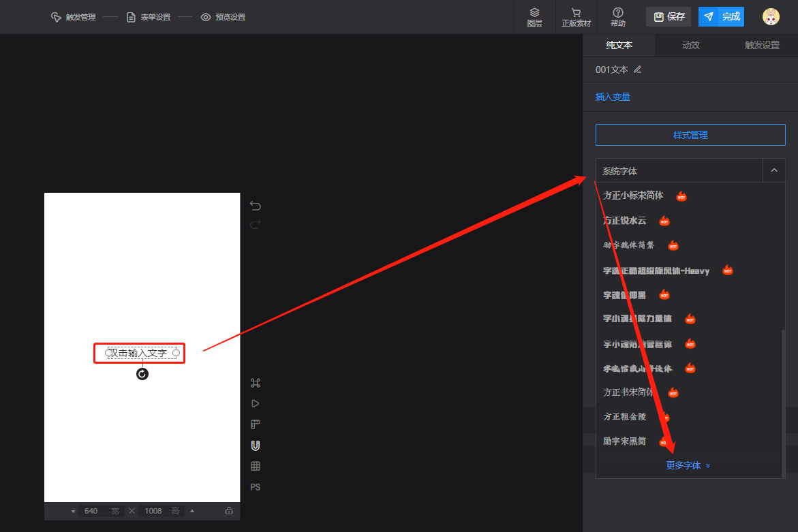
Task: Open the 图层 layers panel
Action: click(534, 17)
